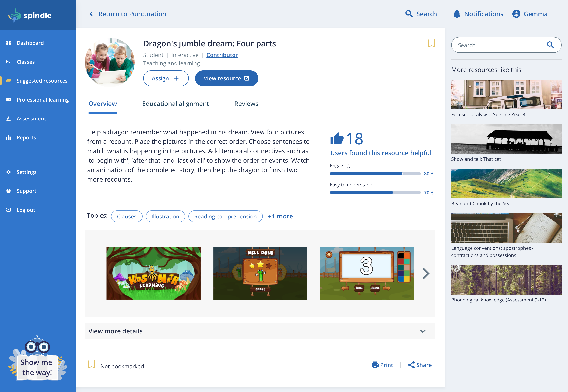Click the Reports bar chart icon
Image resolution: width=568 pixels, height=392 pixels.
coord(9,138)
